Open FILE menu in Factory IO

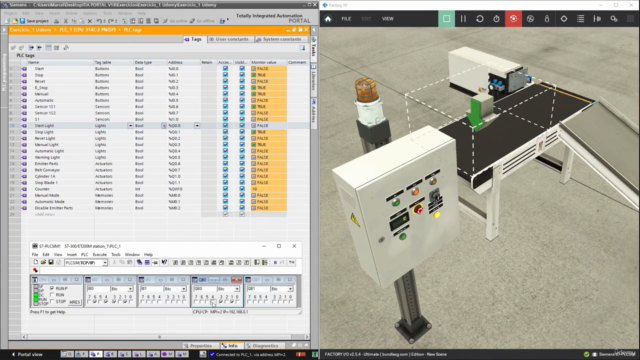346,19
